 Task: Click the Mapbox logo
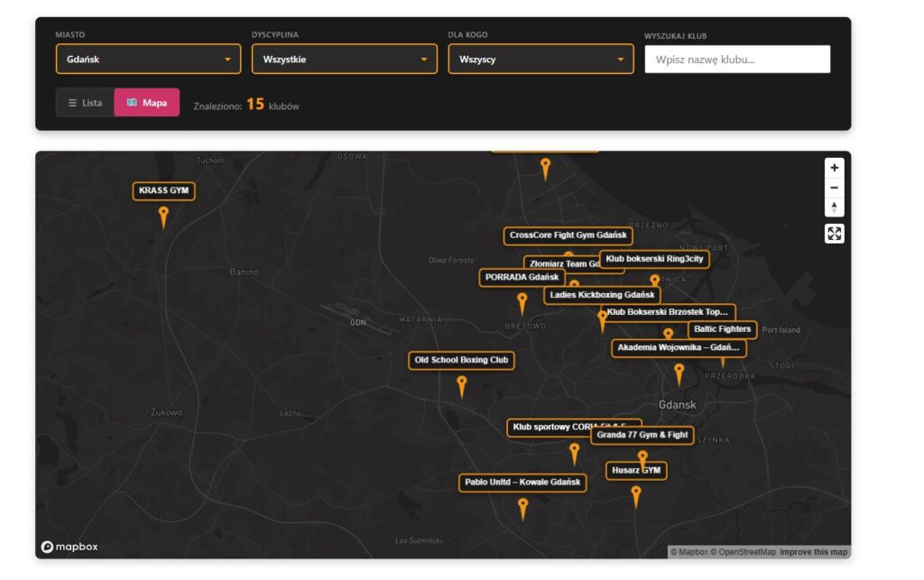click(x=69, y=547)
